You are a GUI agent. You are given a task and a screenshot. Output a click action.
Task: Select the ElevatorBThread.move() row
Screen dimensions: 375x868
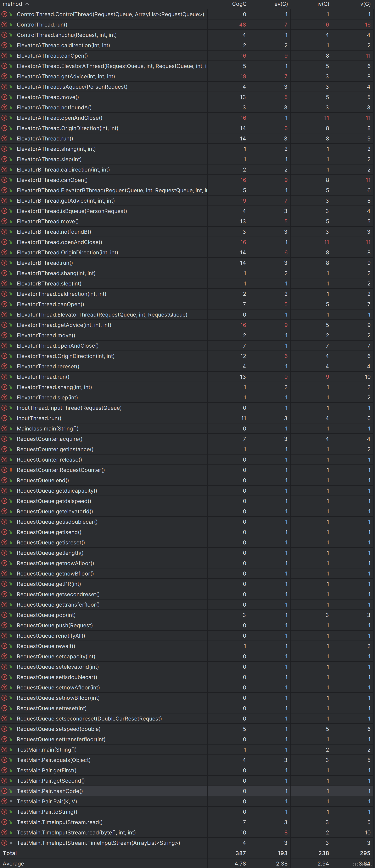pyautogui.click(x=187, y=221)
